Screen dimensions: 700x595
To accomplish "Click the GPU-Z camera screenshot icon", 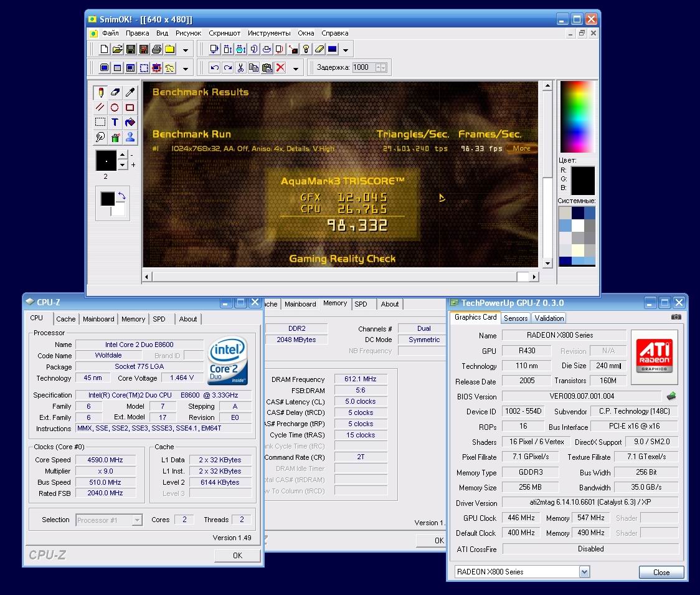I will pyautogui.click(x=676, y=317).
